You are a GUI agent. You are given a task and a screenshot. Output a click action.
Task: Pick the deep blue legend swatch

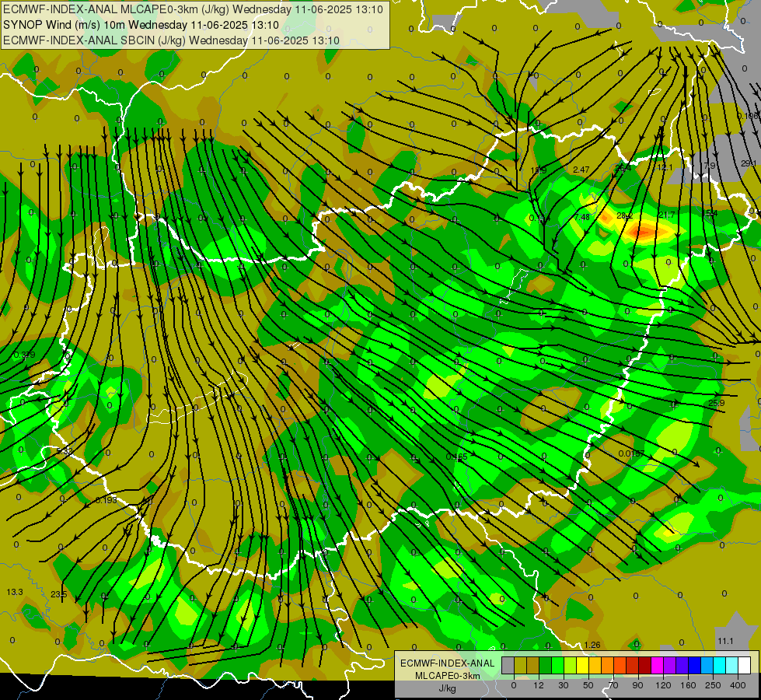pyautogui.click(x=695, y=665)
